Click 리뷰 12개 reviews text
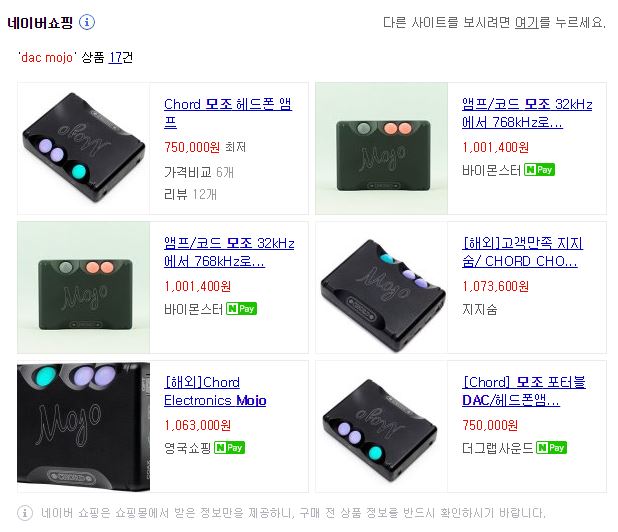 coord(190,194)
